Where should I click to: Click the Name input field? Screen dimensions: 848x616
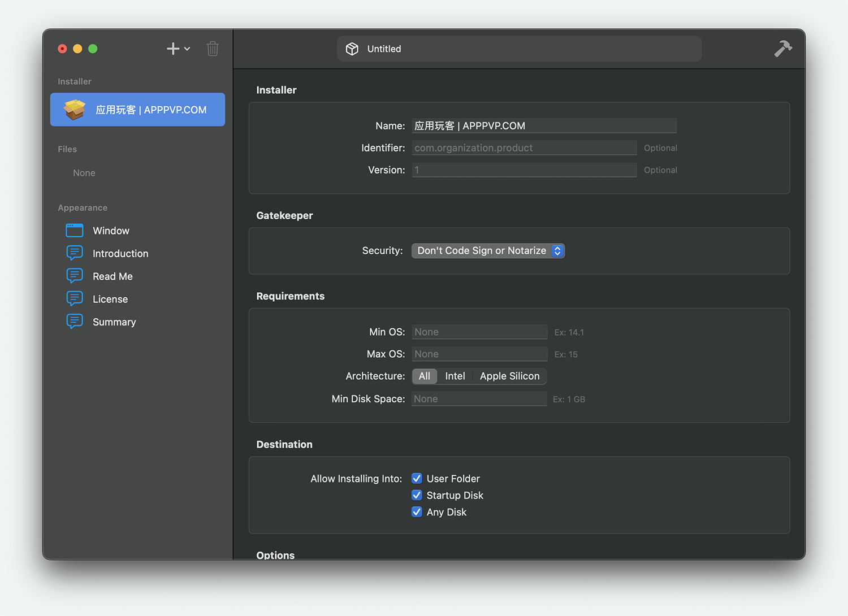point(544,125)
